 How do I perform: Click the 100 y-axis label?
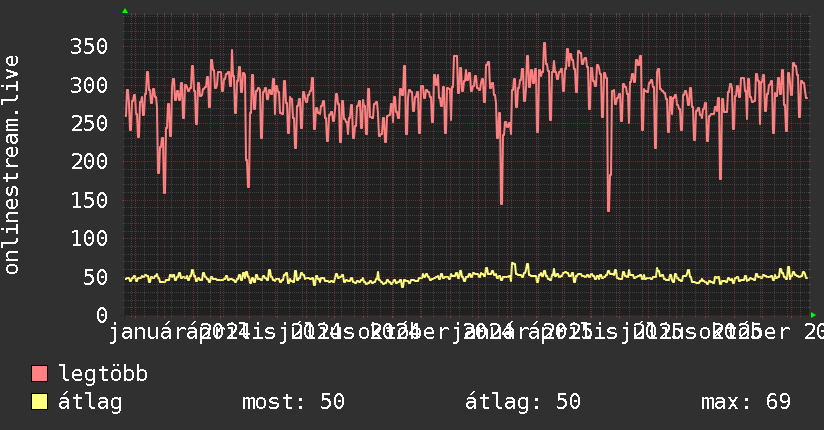click(89, 239)
